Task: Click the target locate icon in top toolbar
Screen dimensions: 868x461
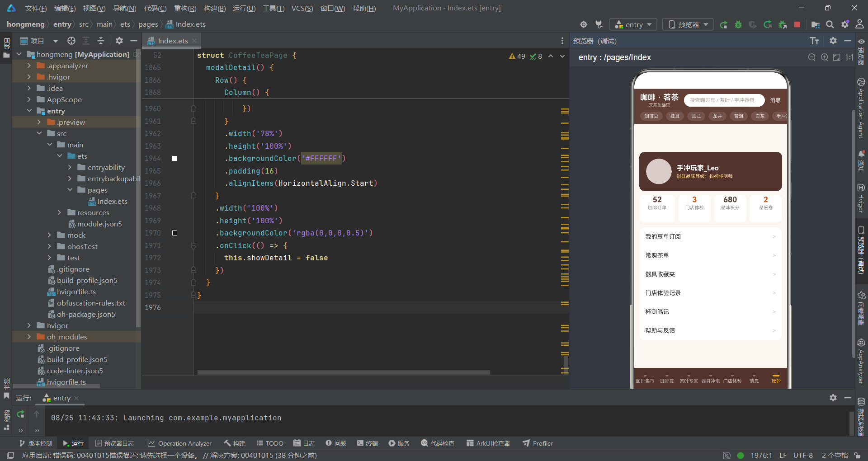Action: (584, 24)
